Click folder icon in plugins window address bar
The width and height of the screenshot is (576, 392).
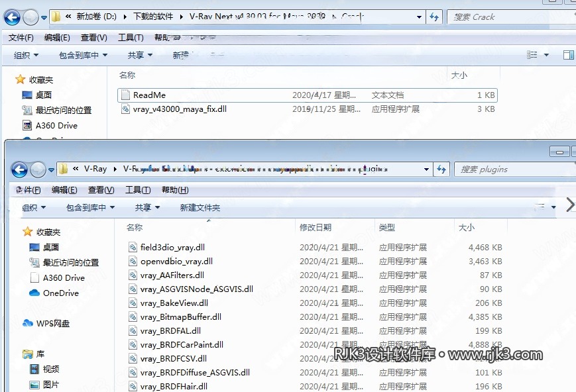pyautogui.click(x=63, y=169)
